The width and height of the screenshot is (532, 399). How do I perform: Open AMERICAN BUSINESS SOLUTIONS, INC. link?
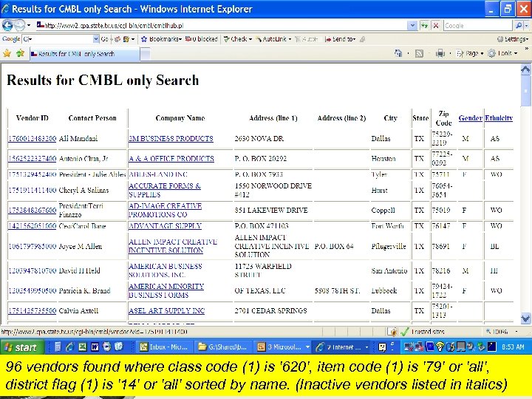click(x=166, y=270)
